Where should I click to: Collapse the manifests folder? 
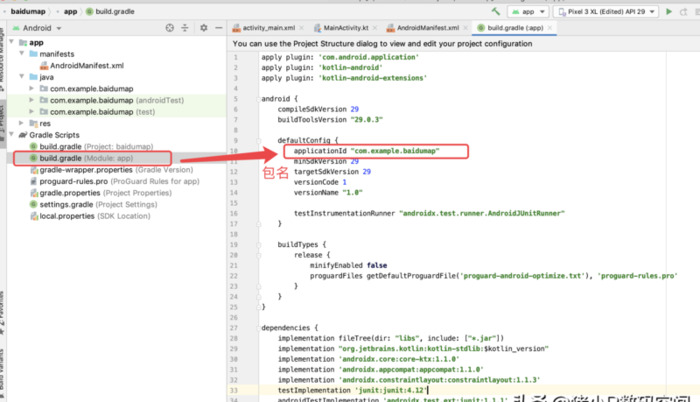point(22,54)
